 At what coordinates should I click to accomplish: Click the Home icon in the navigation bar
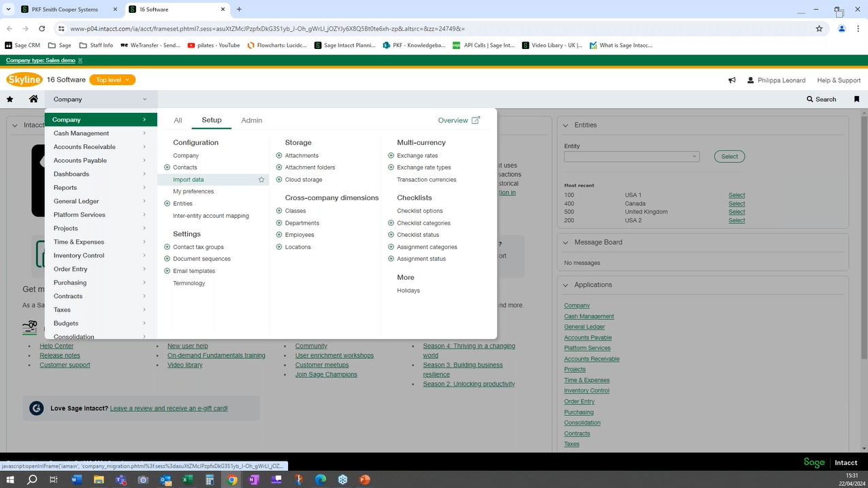33,99
